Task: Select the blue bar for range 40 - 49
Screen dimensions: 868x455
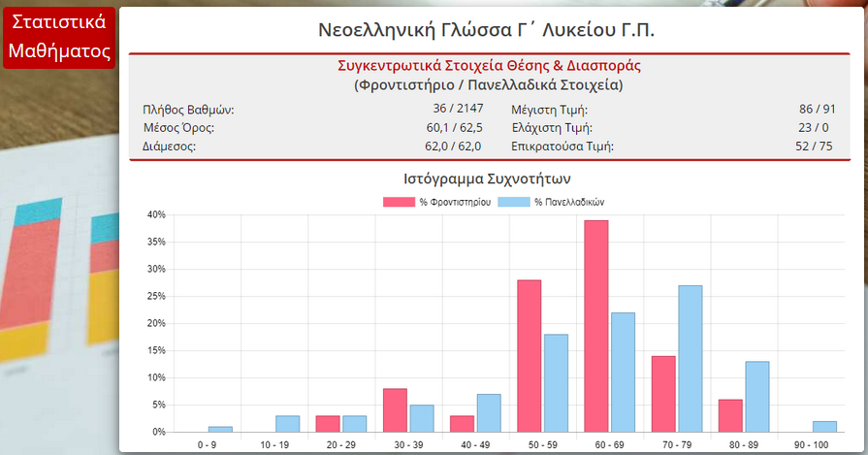Action: [489, 412]
